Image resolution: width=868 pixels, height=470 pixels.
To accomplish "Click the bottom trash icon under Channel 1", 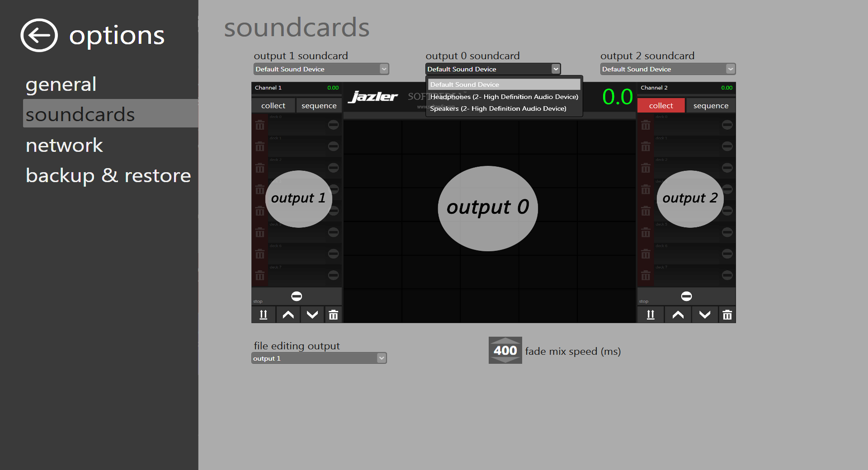I will click(x=333, y=315).
